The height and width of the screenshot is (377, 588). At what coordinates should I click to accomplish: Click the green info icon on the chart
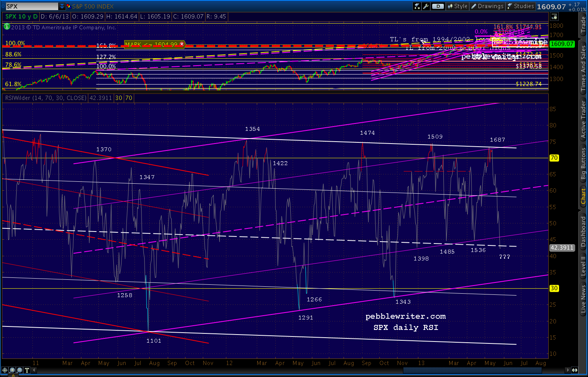click(x=7, y=27)
